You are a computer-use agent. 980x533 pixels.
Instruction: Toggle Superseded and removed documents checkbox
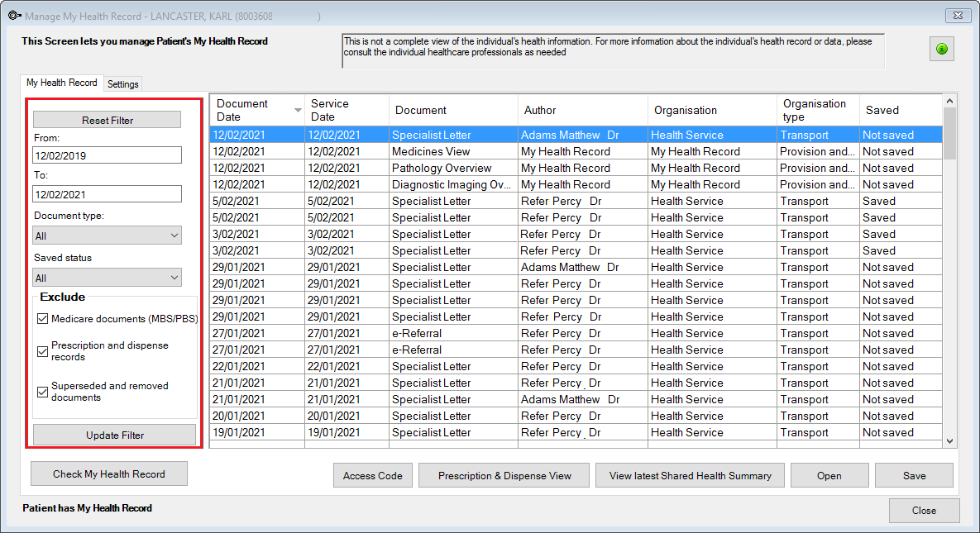pos(42,392)
